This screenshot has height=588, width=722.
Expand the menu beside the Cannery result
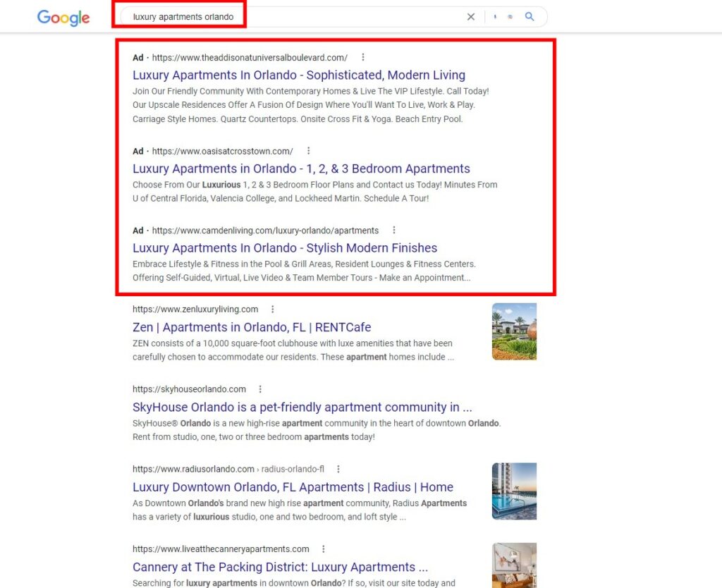click(x=323, y=549)
